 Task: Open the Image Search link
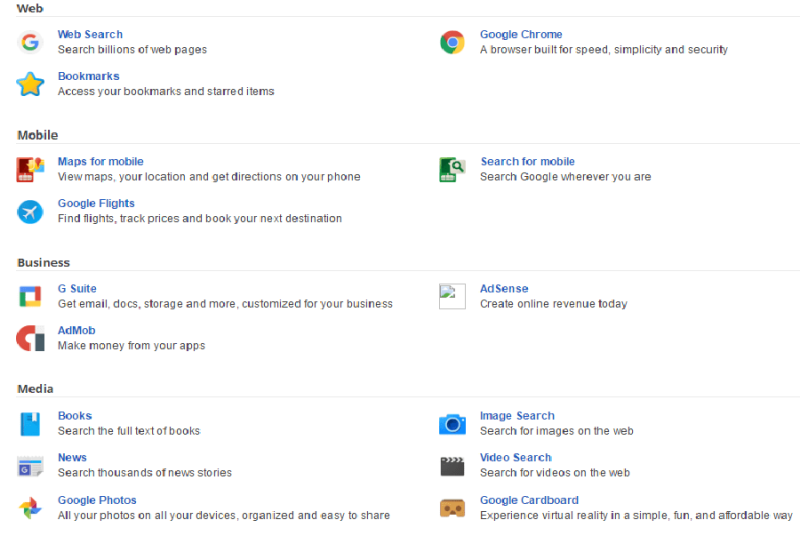tap(517, 416)
